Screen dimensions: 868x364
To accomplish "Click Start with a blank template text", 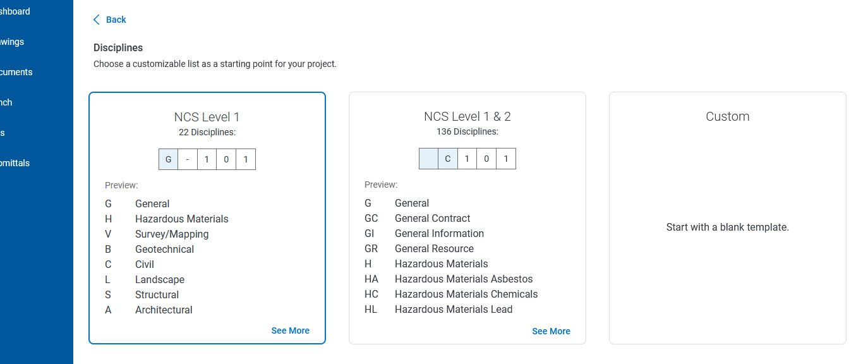I will 728,227.
